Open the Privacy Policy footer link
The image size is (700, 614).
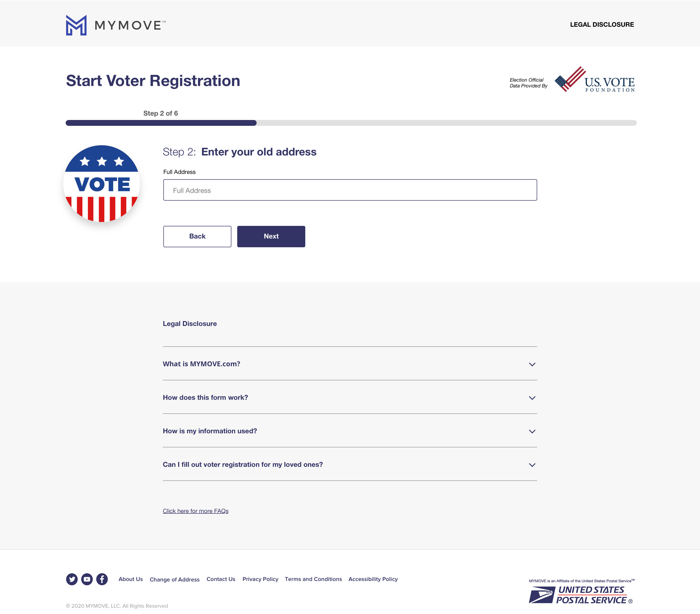pos(260,579)
